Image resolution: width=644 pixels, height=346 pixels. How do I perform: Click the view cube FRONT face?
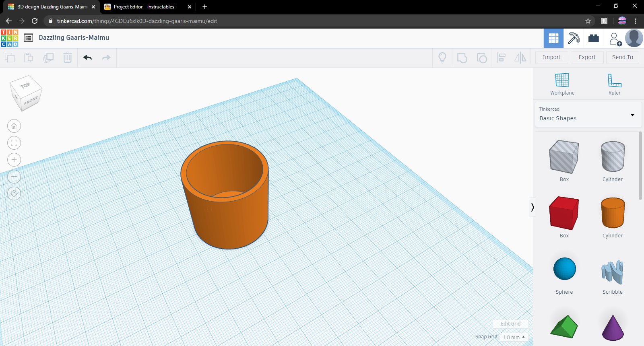click(31, 101)
